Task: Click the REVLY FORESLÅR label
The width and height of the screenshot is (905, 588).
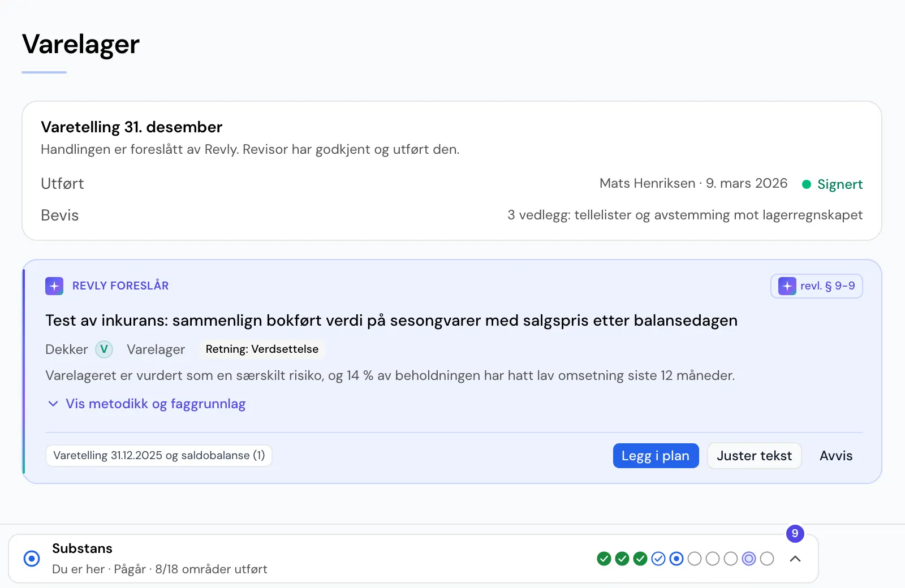Action: click(x=120, y=286)
